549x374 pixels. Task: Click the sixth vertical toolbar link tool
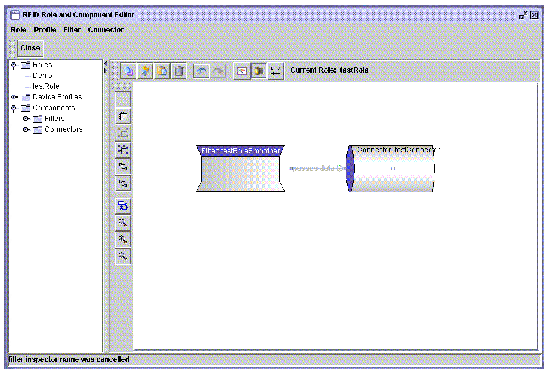(123, 183)
